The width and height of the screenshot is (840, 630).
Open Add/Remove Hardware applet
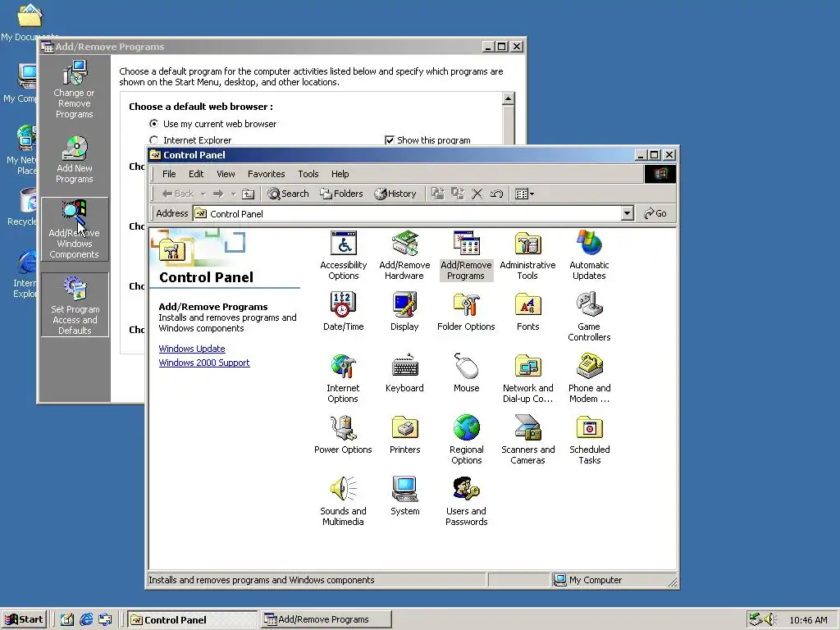(404, 256)
